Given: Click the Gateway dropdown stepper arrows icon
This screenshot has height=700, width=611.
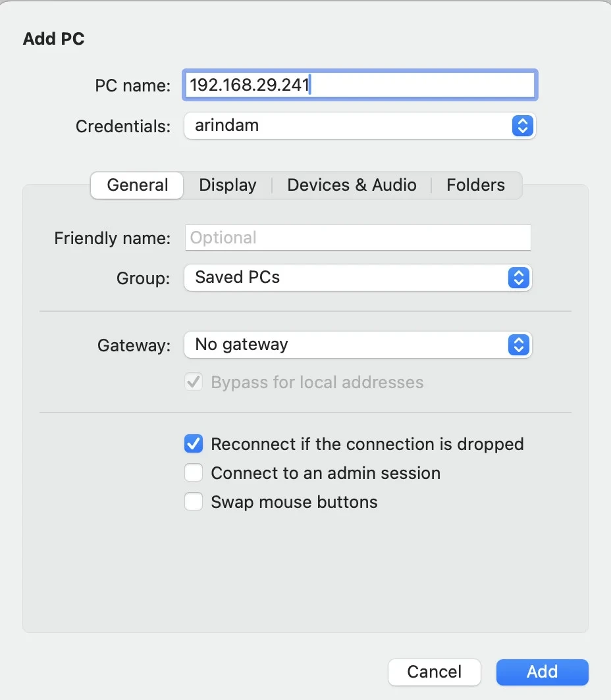Looking at the screenshot, I should [x=519, y=345].
